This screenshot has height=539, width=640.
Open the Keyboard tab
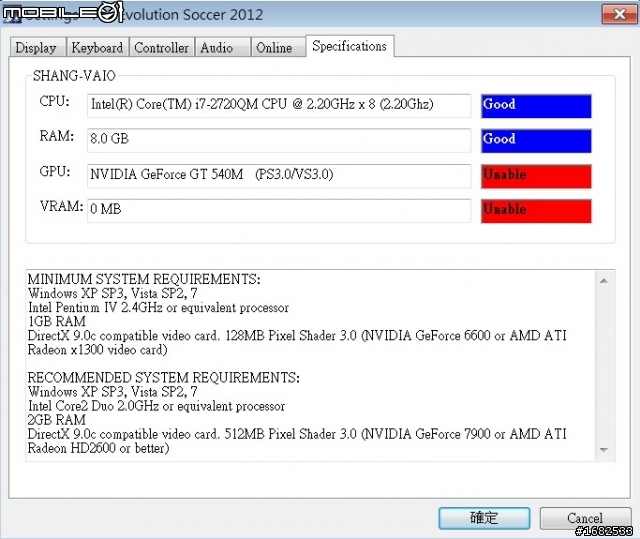(98, 47)
